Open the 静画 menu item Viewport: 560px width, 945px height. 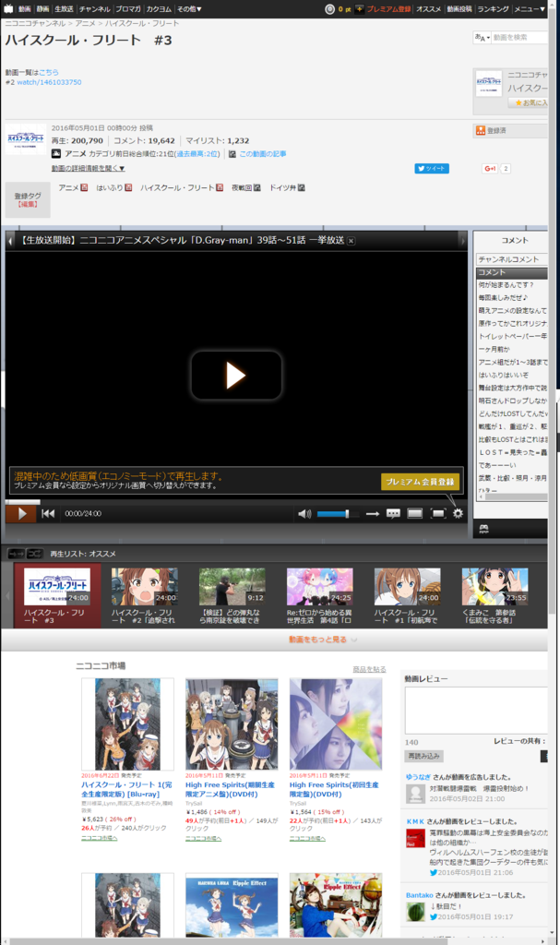[x=42, y=9]
